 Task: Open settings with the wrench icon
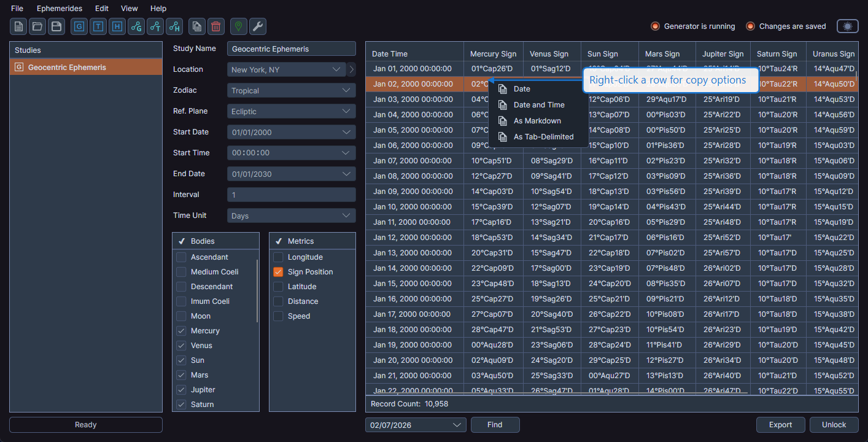pos(257,26)
